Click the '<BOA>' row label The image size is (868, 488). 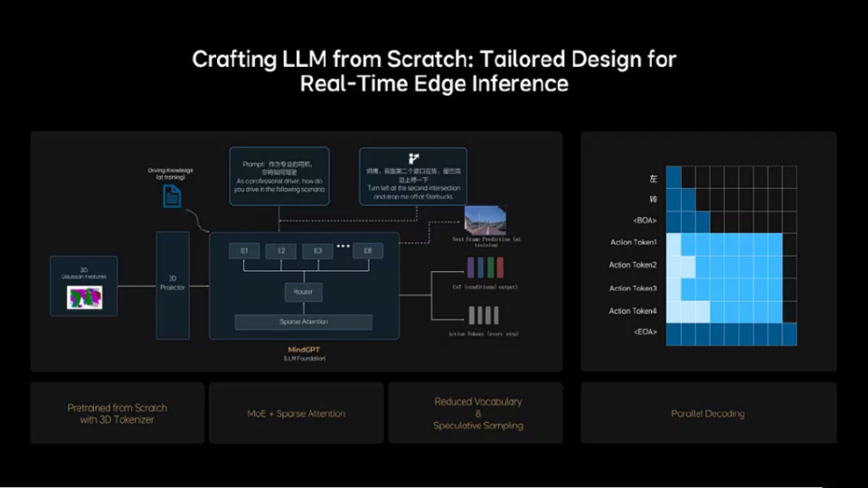pos(645,221)
